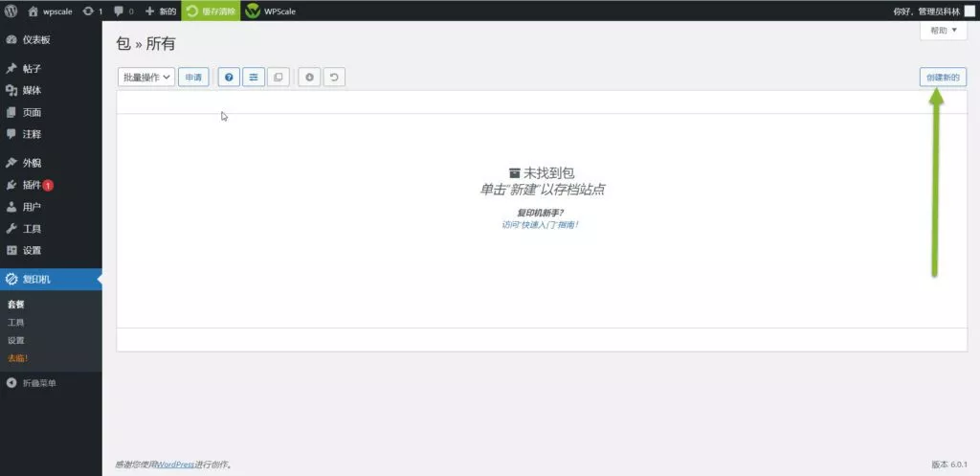Click the plug icon beside 插件
The width and height of the screenshot is (980, 476).
pyautogui.click(x=11, y=185)
